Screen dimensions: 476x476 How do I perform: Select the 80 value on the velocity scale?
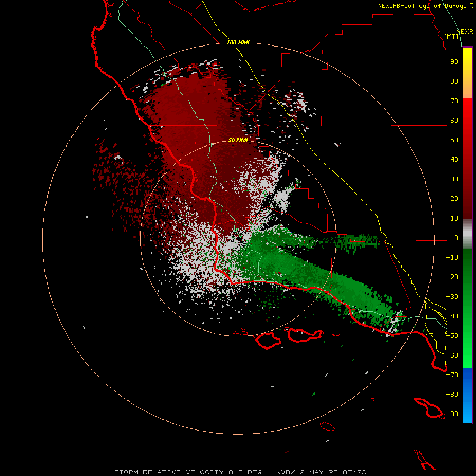(x=454, y=81)
